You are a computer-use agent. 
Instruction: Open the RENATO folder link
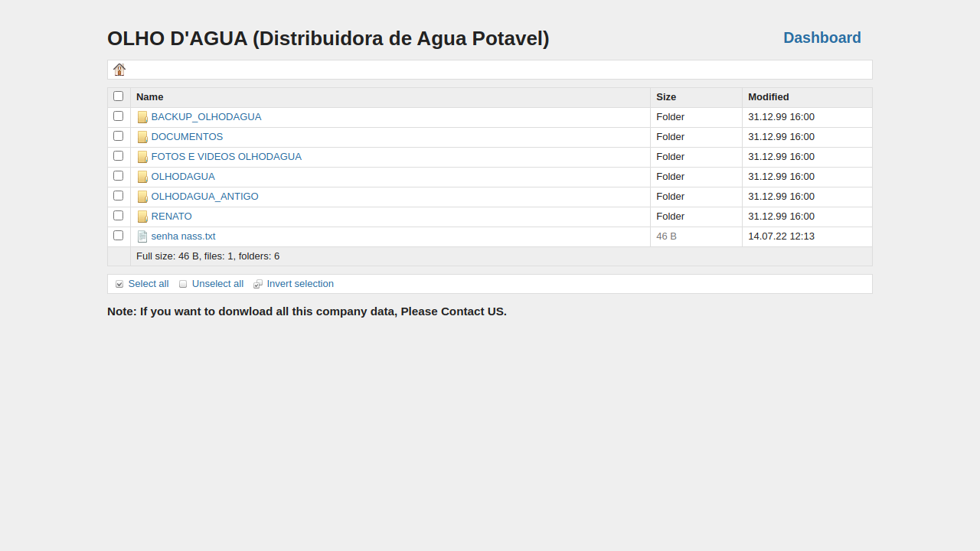tap(171, 217)
